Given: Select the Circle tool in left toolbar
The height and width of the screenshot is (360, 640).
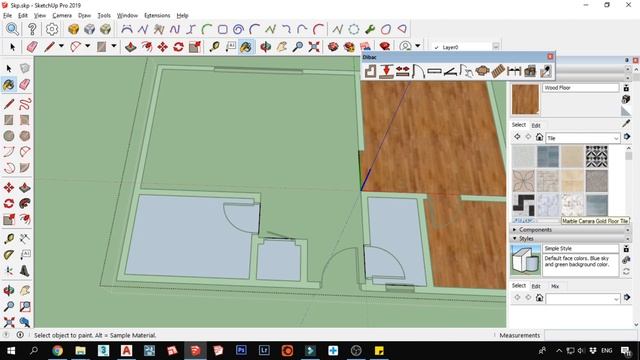Looking at the screenshot, I should point(9,136).
